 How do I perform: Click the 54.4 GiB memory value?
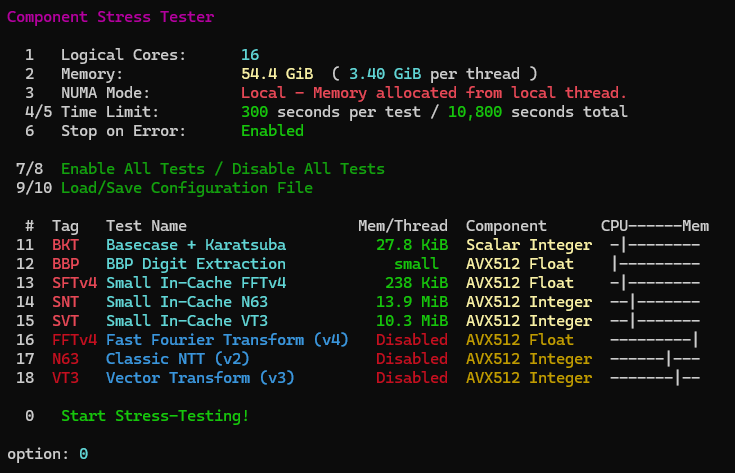pos(277,74)
